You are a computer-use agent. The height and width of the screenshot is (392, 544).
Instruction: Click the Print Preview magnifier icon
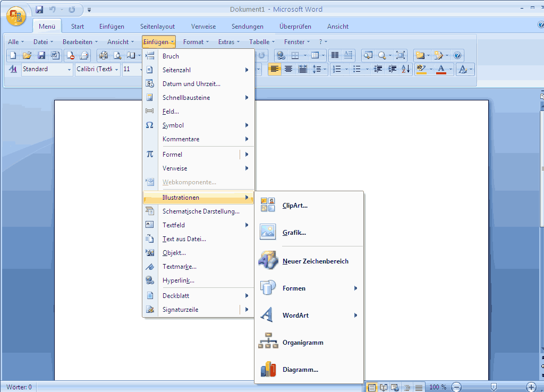point(117,55)
